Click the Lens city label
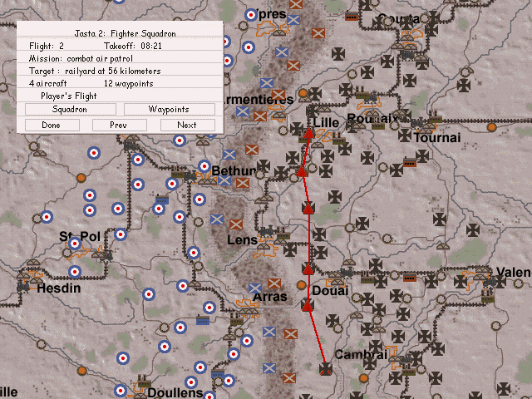532x399 pixels. tap(242, 240)
